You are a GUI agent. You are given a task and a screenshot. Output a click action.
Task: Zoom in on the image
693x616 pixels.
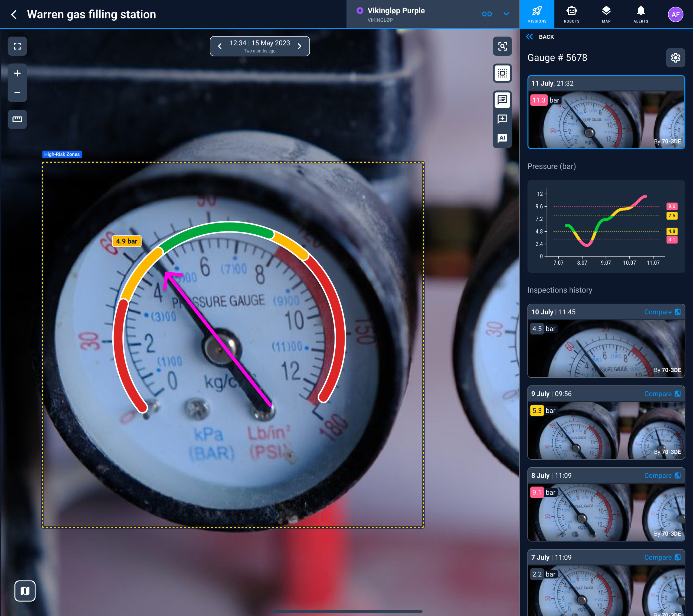[17, 73]
